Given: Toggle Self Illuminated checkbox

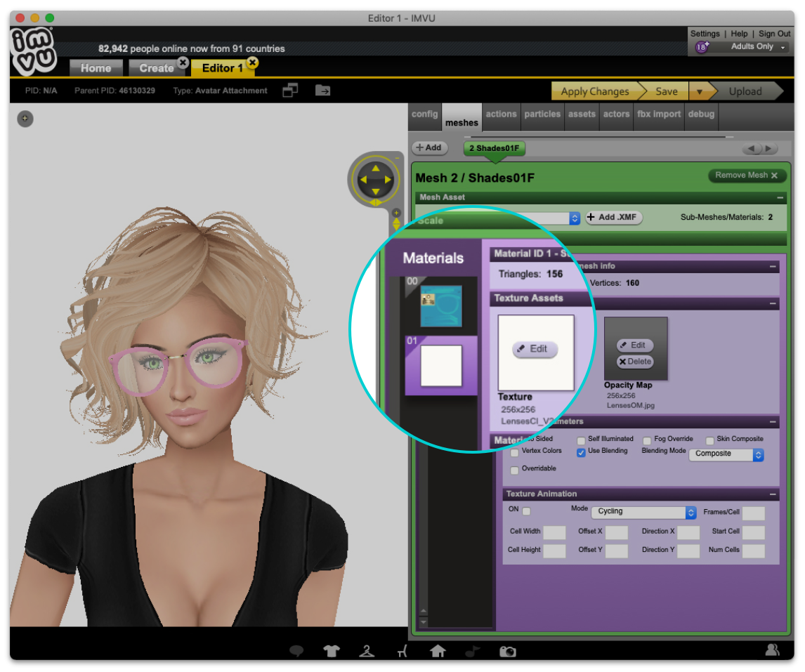Looking at the screenshot, I should [581, 440].
